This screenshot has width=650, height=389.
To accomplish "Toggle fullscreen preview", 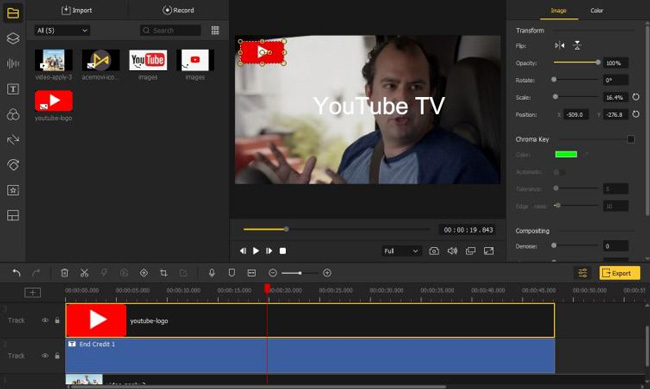I will click(489, 251).
